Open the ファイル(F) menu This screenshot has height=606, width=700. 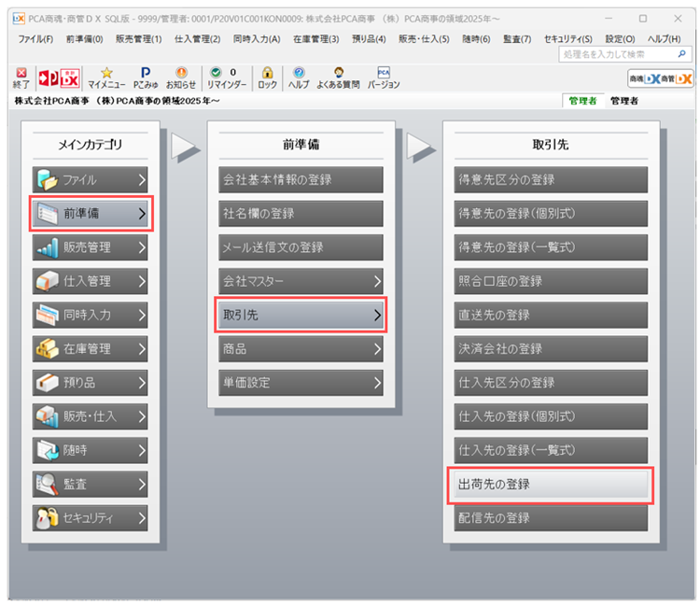35,39
